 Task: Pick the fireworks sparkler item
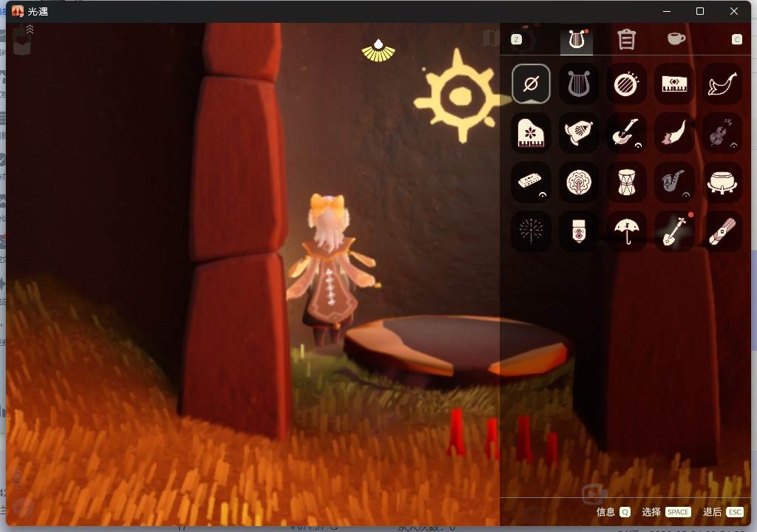click(531, 231)
